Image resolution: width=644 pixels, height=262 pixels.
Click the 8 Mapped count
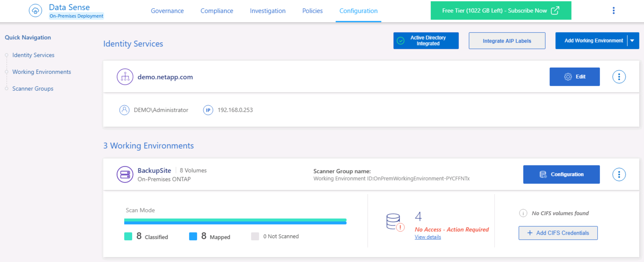pyautogui.click(x=216, y=236)
